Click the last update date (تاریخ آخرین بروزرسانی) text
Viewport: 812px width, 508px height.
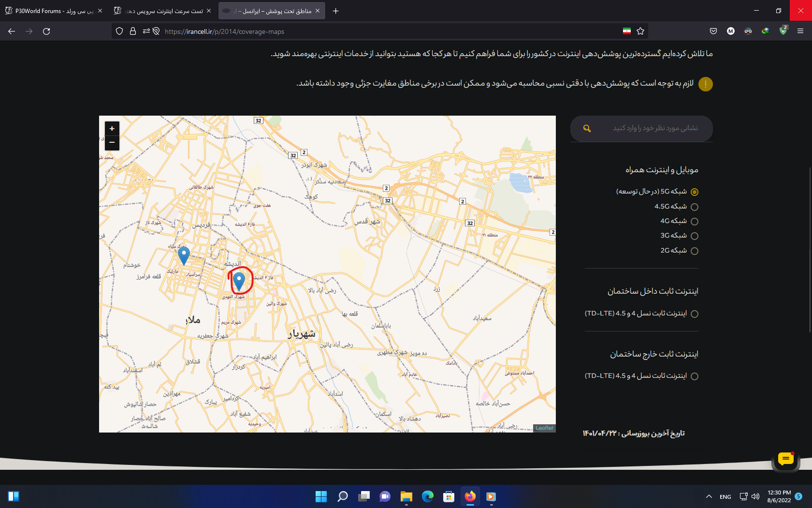click(x=634, y=433)
